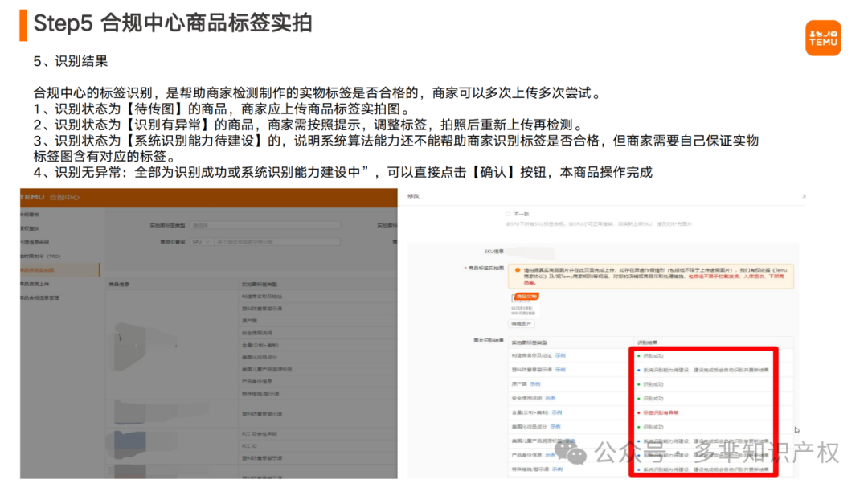Open the 商品实物 uploaded image thumbnail
This screenshot has width=868, height=488.
click(524, 305)
